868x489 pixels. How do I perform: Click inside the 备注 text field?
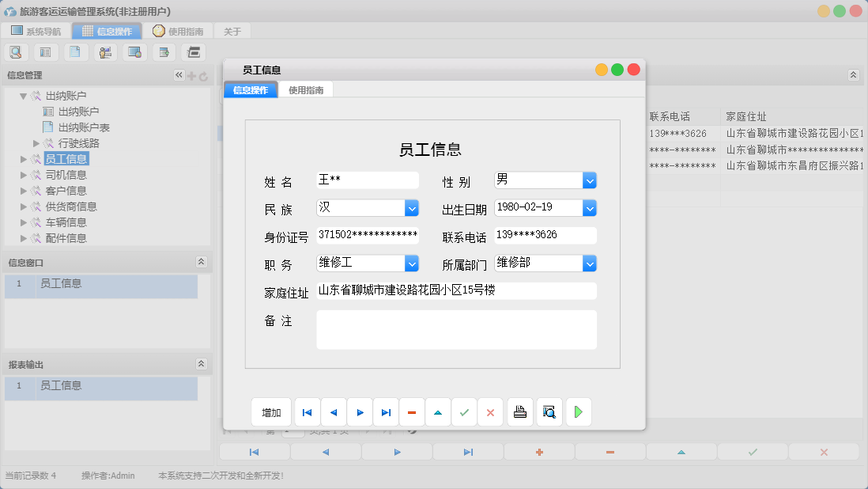point(456,329)
